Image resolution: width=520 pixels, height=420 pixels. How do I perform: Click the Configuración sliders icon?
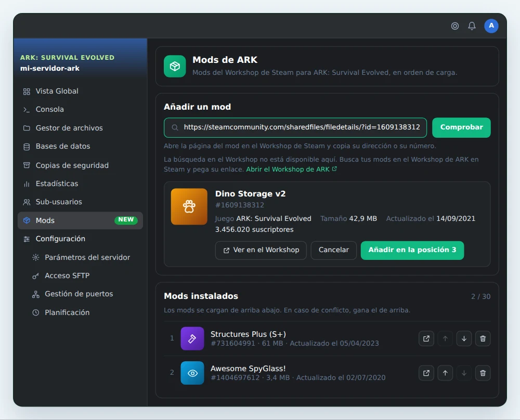click(x=27, y=239)
